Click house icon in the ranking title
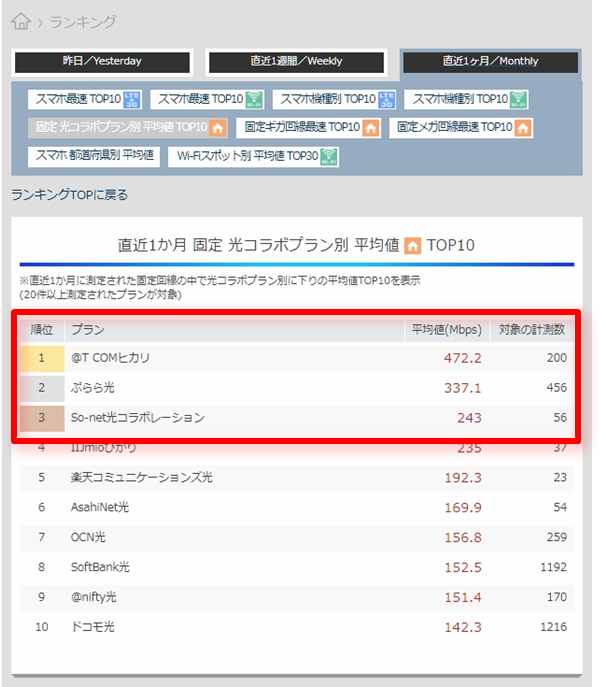Viewport: 601px width, 687px height. [413, 245]
